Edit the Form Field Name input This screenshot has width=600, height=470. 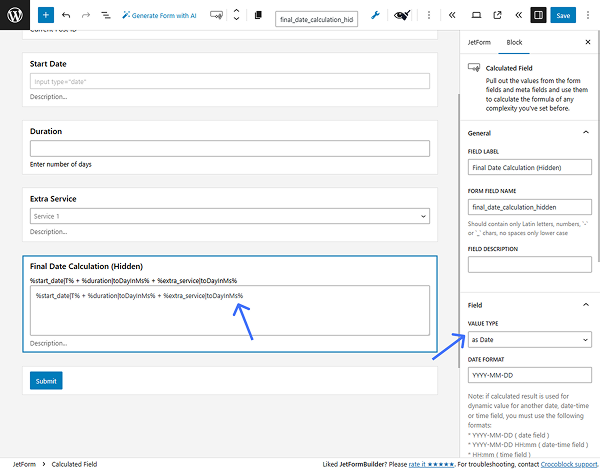point(530,207)
